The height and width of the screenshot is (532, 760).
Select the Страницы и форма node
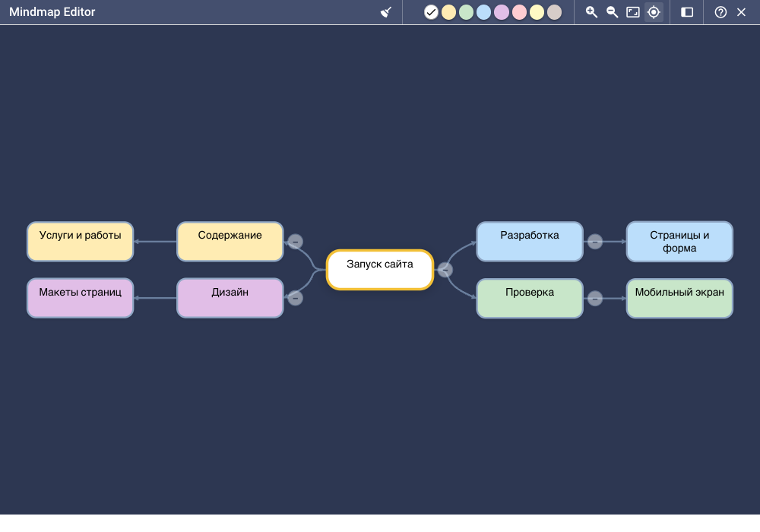pyautogui.click(x=679, y=241)
